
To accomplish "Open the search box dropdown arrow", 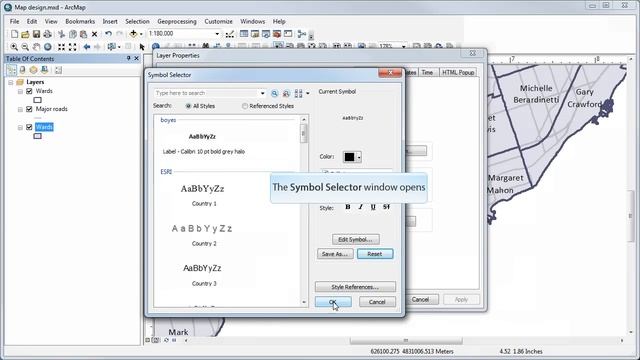I will [262, 93].
